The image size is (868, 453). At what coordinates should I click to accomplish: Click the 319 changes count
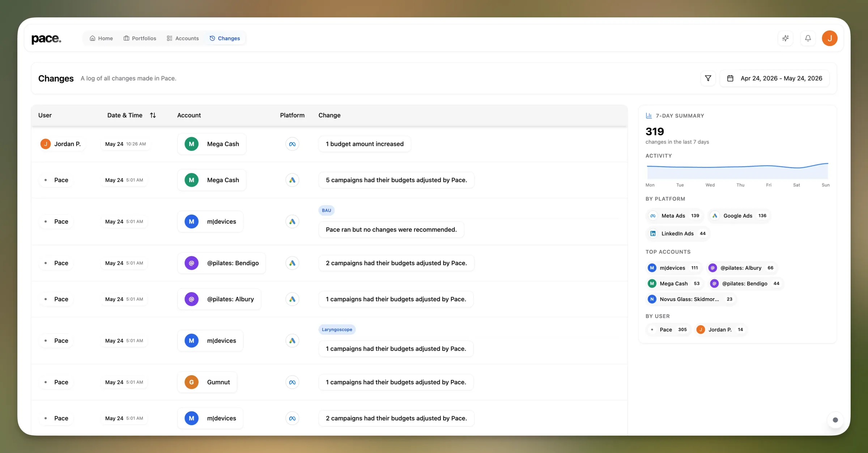click(x=655, y=131)
